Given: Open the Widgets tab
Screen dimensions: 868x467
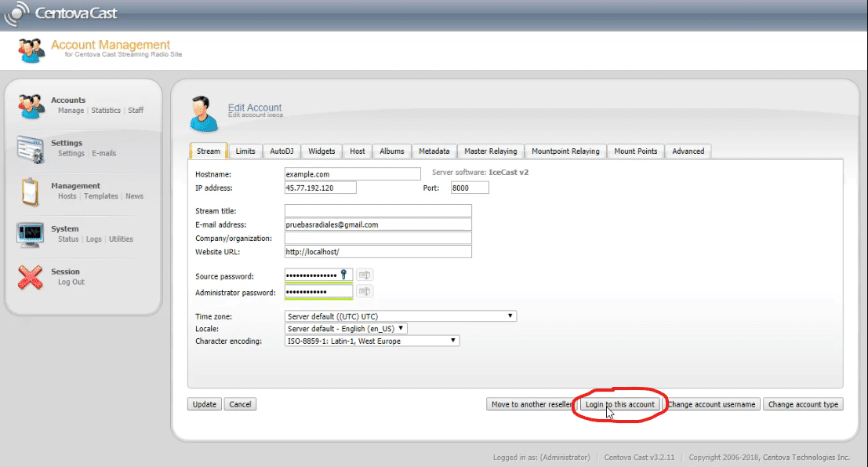Looking at the screenshot, I should point(321,151).
